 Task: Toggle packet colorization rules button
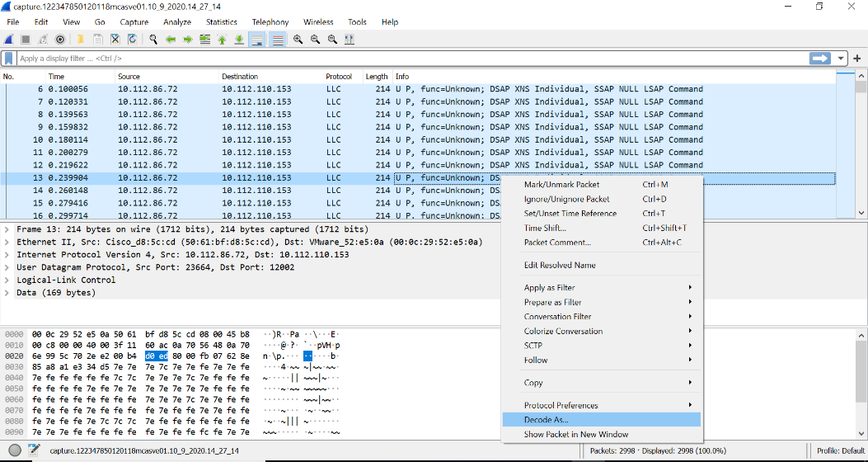(x=278, y=39)
